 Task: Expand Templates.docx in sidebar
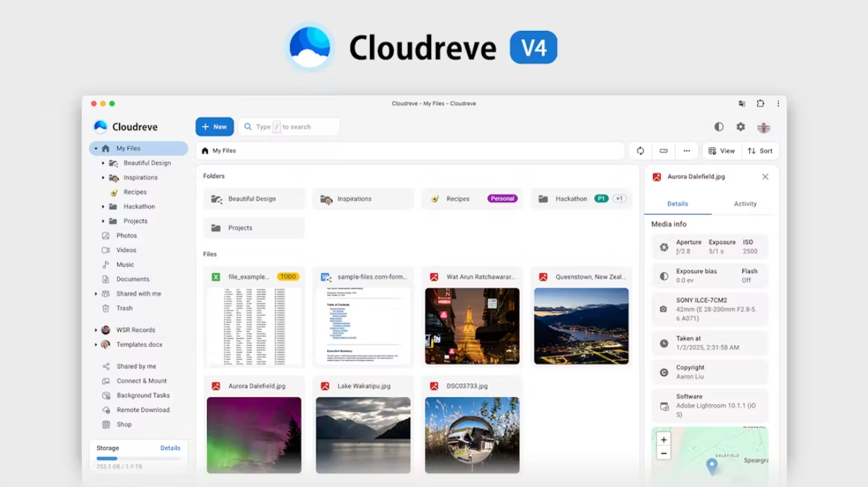pos(96,345)
